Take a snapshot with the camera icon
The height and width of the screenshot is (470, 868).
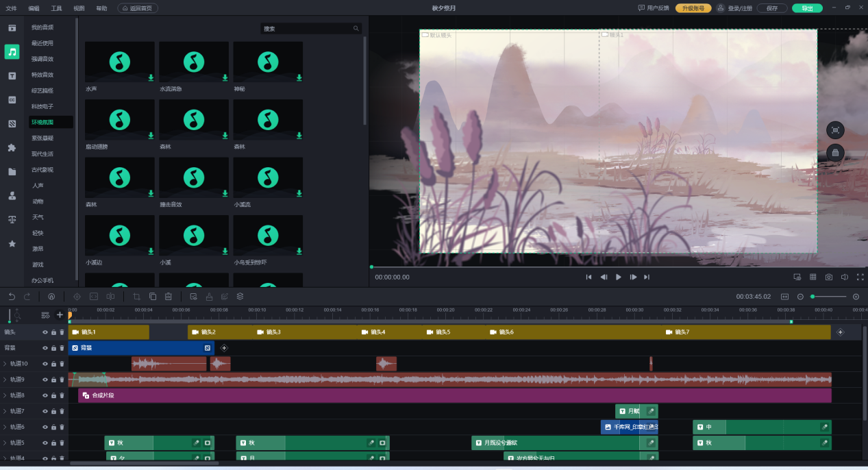point(829,277)
